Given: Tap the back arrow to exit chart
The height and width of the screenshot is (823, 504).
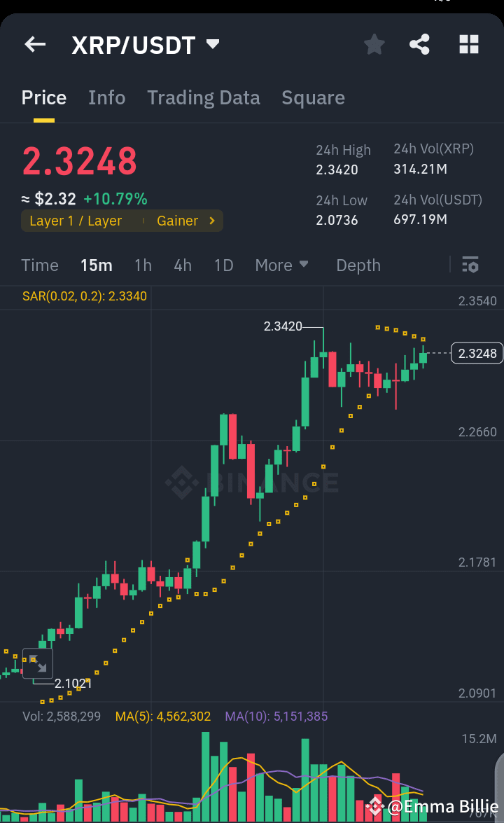Looking at the screenshot, I should (x=34, y=44).
